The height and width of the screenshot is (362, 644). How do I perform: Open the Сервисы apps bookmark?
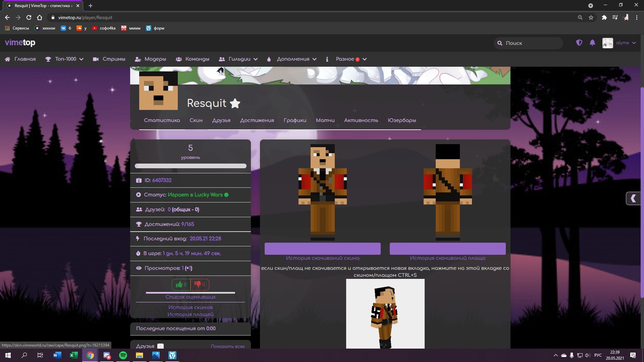coord(17,28)
